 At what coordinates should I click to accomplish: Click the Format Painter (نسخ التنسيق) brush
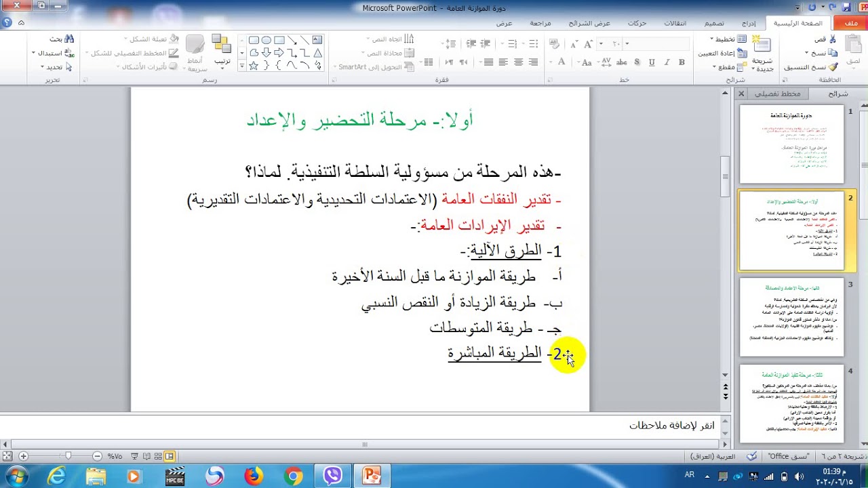coord(833,67)
